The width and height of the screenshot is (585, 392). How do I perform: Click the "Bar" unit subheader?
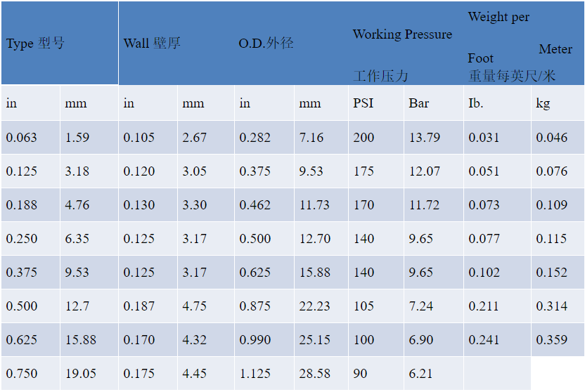(419, 103)
